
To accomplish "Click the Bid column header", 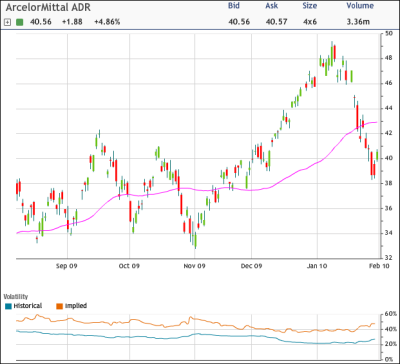I will [234, 6].
